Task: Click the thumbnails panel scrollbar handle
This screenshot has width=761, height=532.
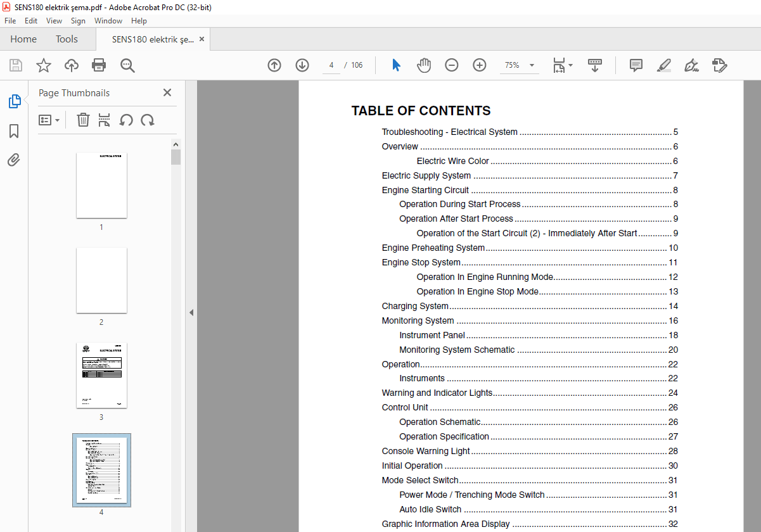Action: pos(176,156)
